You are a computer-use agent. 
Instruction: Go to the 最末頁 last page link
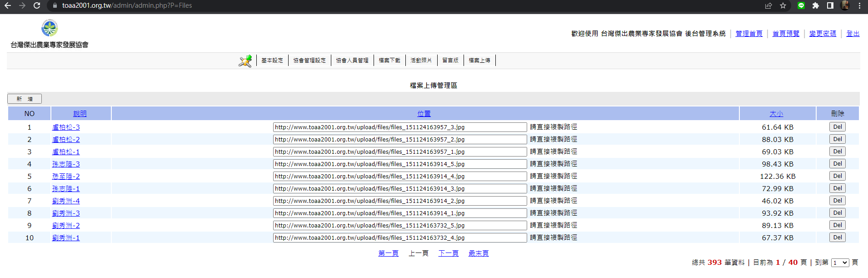pyautogui.click(x=479, y=253)
